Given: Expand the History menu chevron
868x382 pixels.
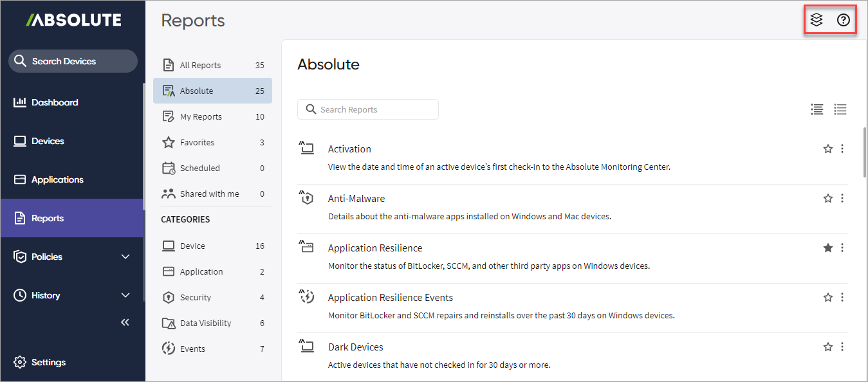Looking at the screenshot, I should [x=125, y=295].
